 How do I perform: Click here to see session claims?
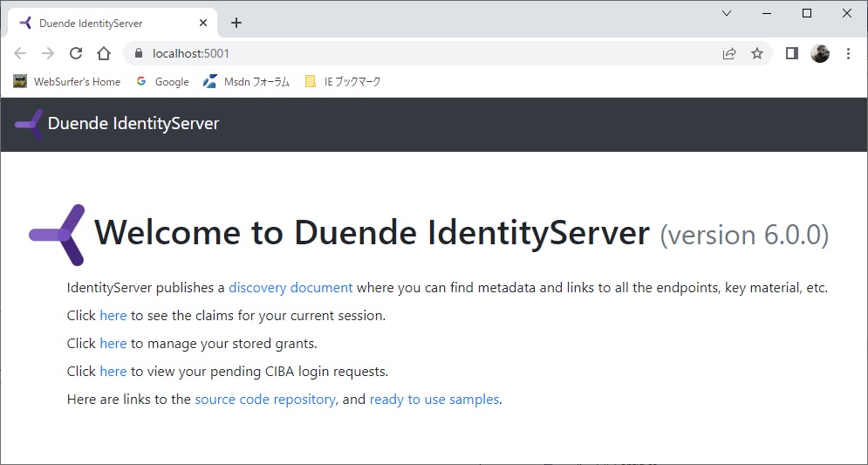pyautogui.click(x=113, y=316)
